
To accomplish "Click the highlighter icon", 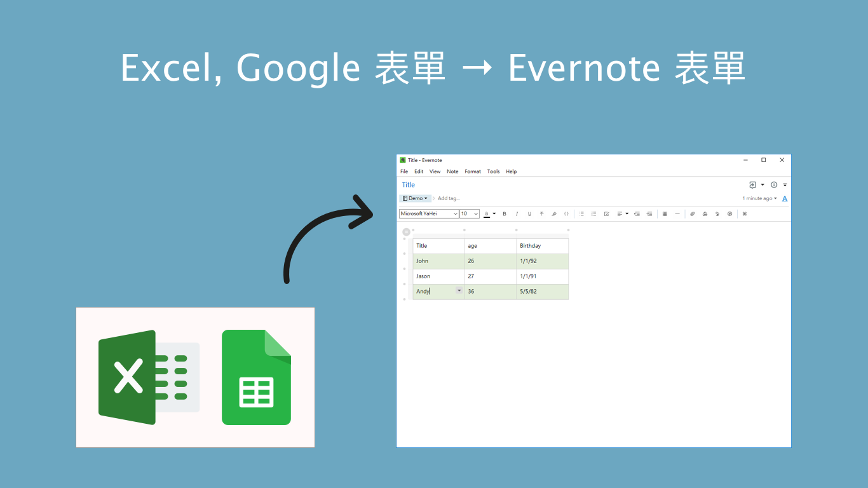I will (554, 214).
